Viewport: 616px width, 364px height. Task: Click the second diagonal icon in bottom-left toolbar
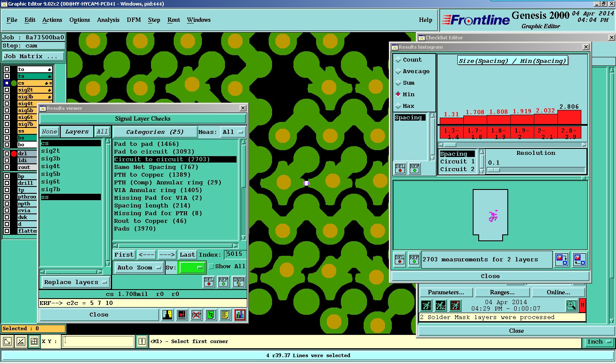[21, 341]
